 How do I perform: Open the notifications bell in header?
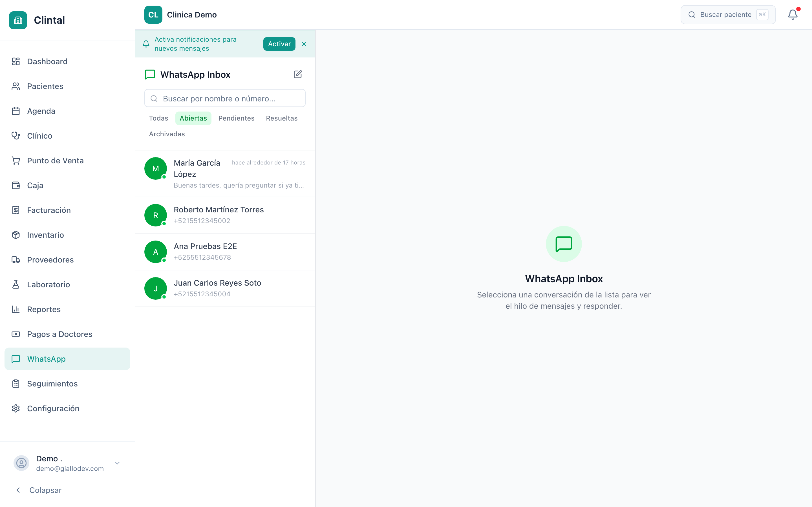click(793, 14)
